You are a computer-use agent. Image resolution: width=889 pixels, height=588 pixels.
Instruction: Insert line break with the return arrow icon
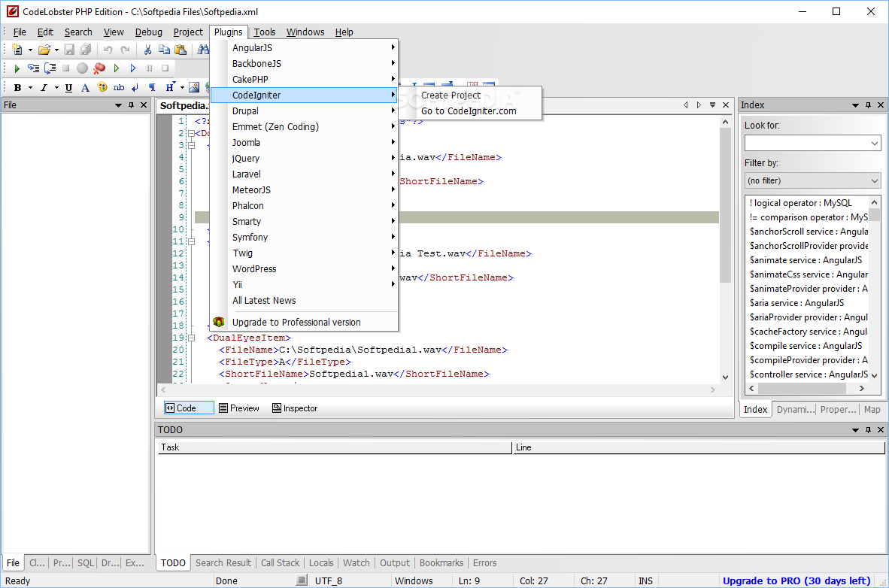point(135,88)
